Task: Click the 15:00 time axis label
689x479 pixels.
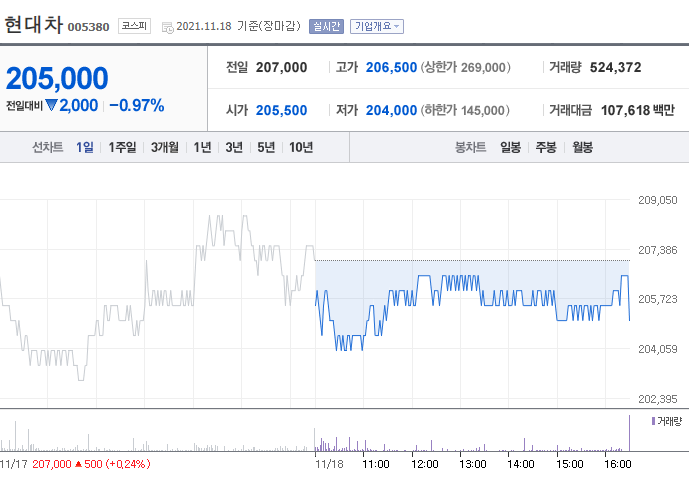Action: [570, 464]
